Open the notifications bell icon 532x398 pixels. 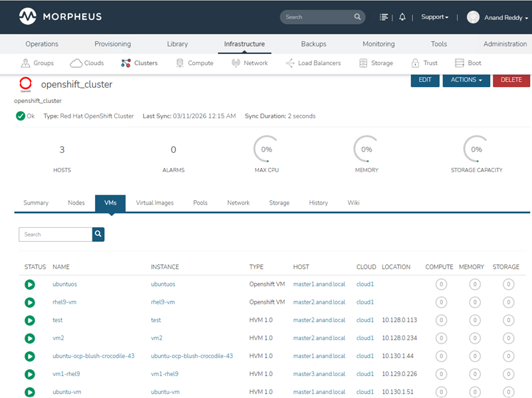coord(402,17)
